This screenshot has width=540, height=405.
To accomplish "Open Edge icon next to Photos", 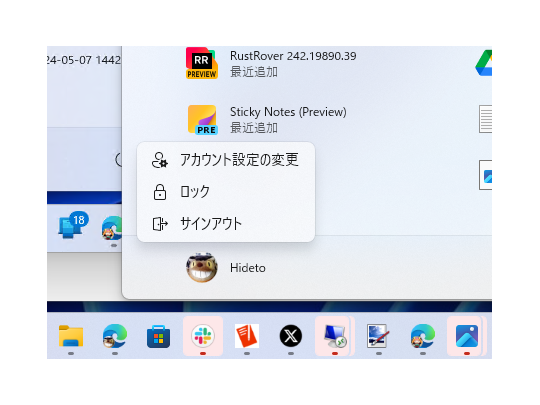I will pyautogui.click(x=423, y=336).
